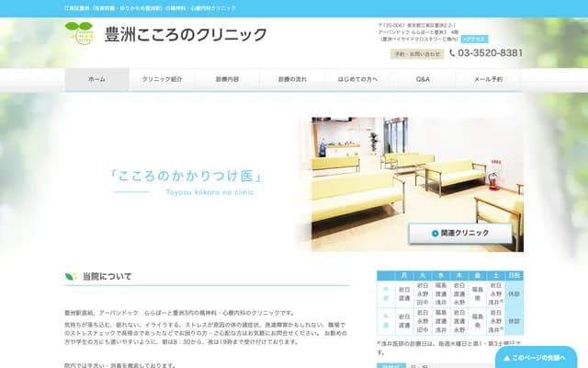This screenshot has width=588, height=368.
Task: Click the 豊洲こころのクリニック site title
Action: [x=187, y=35]
